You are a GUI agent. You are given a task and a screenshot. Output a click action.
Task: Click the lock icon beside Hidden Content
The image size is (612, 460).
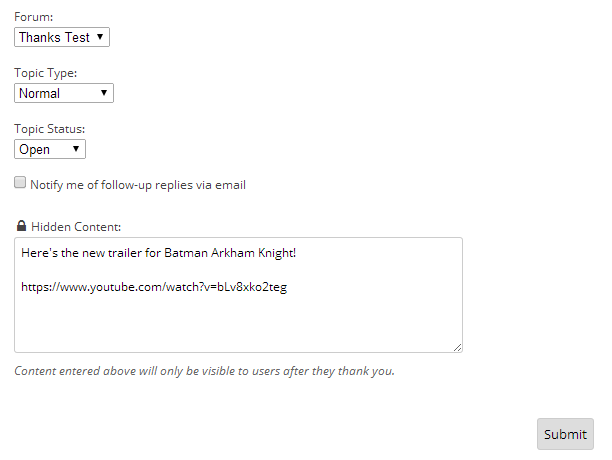(21, 226)
